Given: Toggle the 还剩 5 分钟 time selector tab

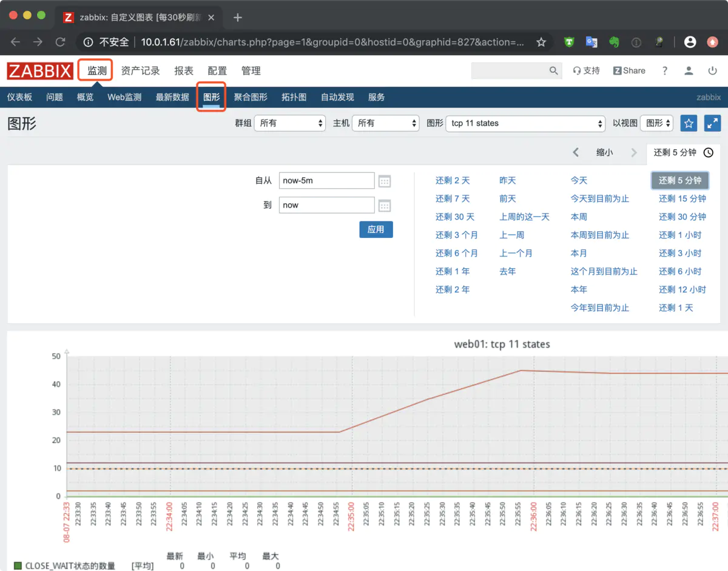Looking at the screenshot, I should point(682,152).
